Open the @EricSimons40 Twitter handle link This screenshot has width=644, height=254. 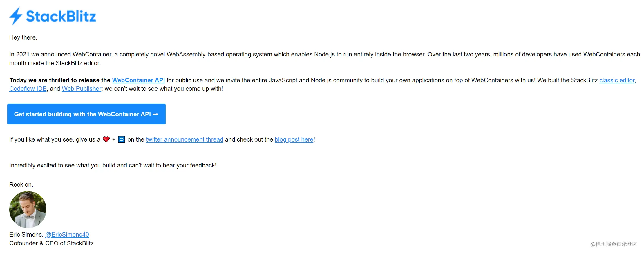tap(67, 235)
